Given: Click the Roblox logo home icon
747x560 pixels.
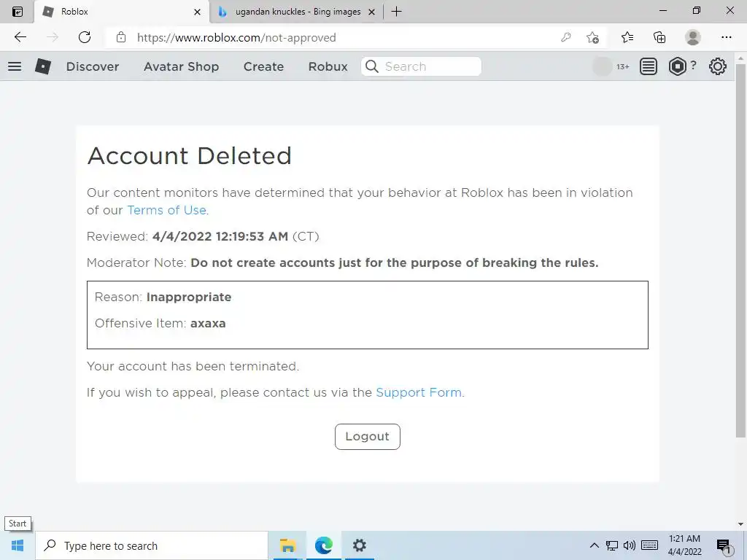Looking at the screenshot, I should [x=43, y=66].
